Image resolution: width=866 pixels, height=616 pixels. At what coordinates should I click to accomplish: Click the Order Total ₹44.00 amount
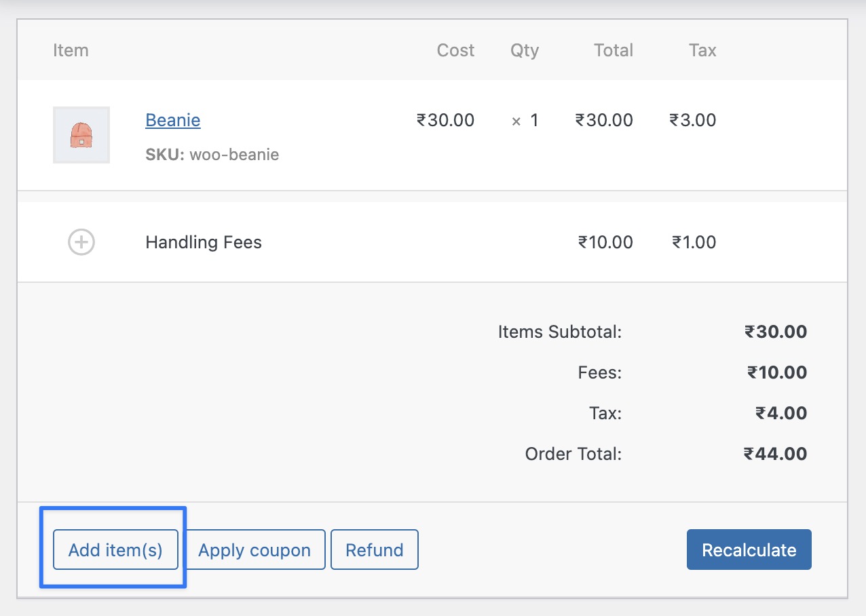(x=776, y=454)
